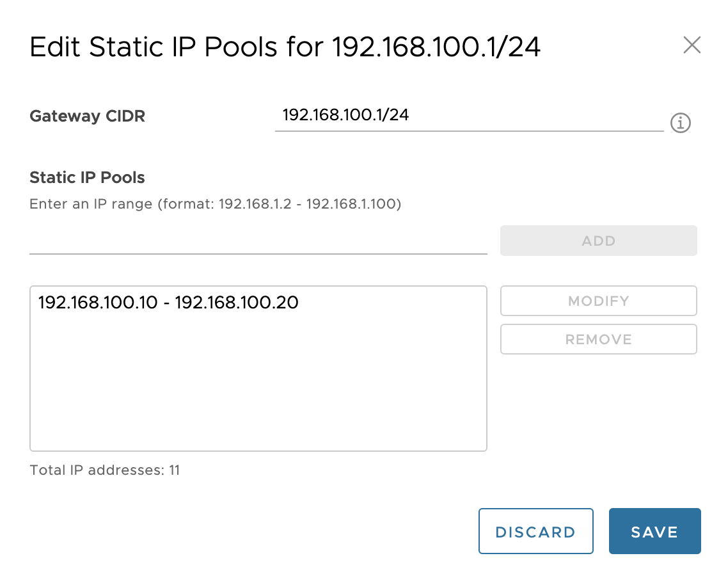The image size is (728, 581).
Task: Click the example range 192.168.1.2 - 192.168.1.100
Action: tap(309, 205)
